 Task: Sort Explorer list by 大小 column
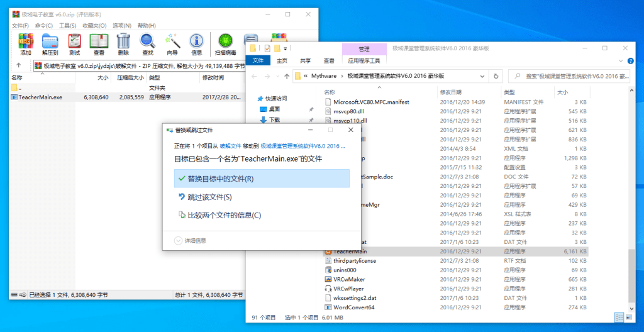click(572, 92)
